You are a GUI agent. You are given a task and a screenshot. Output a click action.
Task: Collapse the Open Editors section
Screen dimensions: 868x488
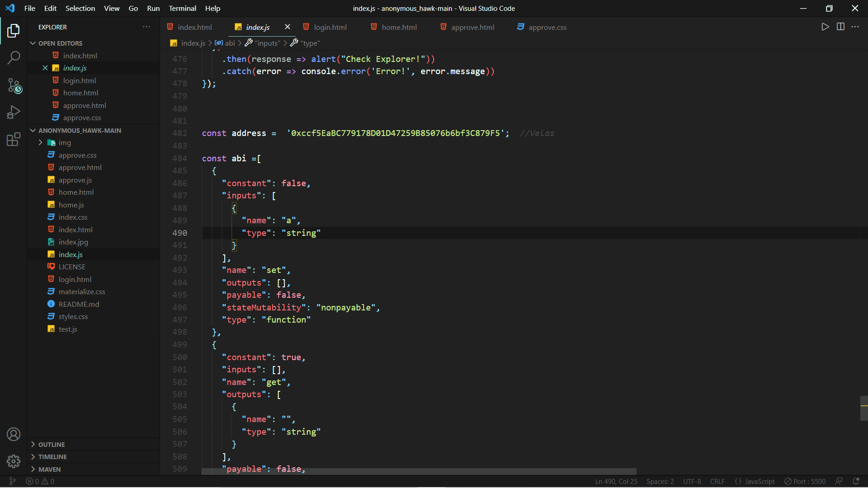coord(33,43)
